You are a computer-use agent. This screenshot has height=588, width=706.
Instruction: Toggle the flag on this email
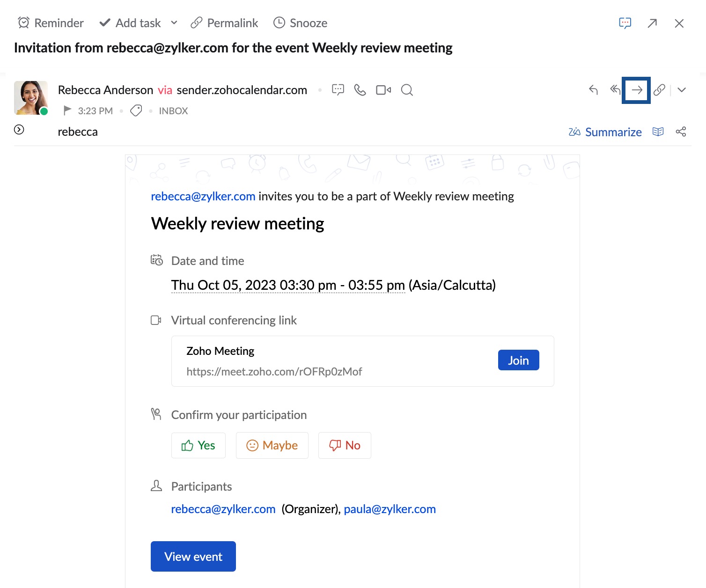coord(67,110)
